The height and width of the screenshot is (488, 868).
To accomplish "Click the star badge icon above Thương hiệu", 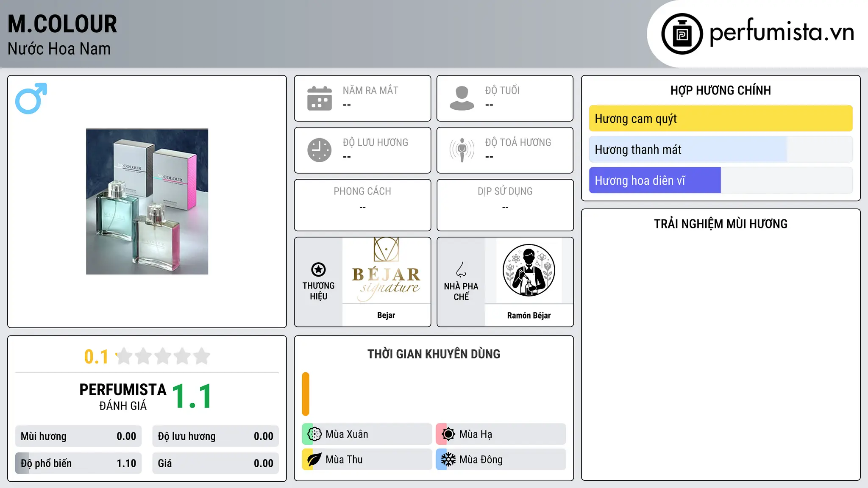I will coord(318,269).
